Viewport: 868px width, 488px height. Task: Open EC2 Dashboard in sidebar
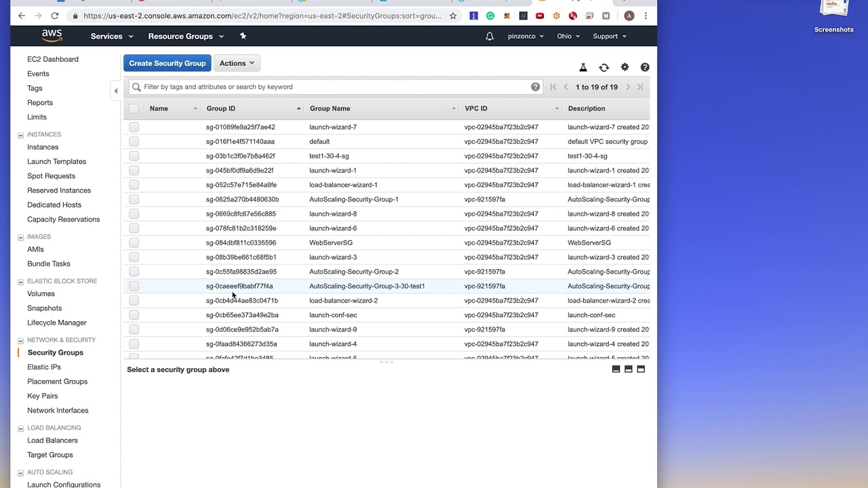pyautogui.click(x=53, y=60)
